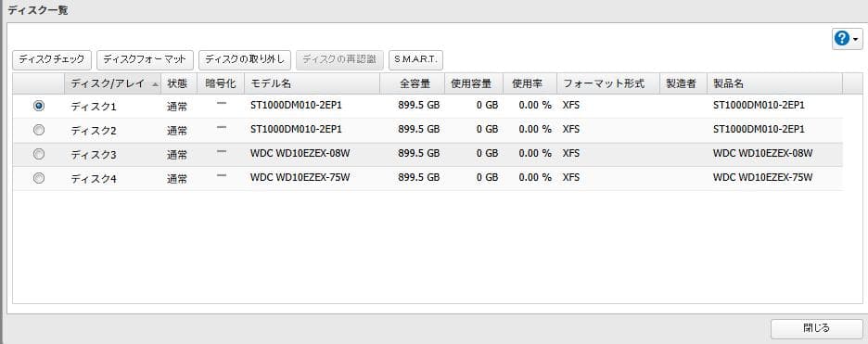The height and width of the screenshot is (344, 868).
Task: Select the ディスク3 radio button
Action: pyautogui.click(x=39, y=154)
